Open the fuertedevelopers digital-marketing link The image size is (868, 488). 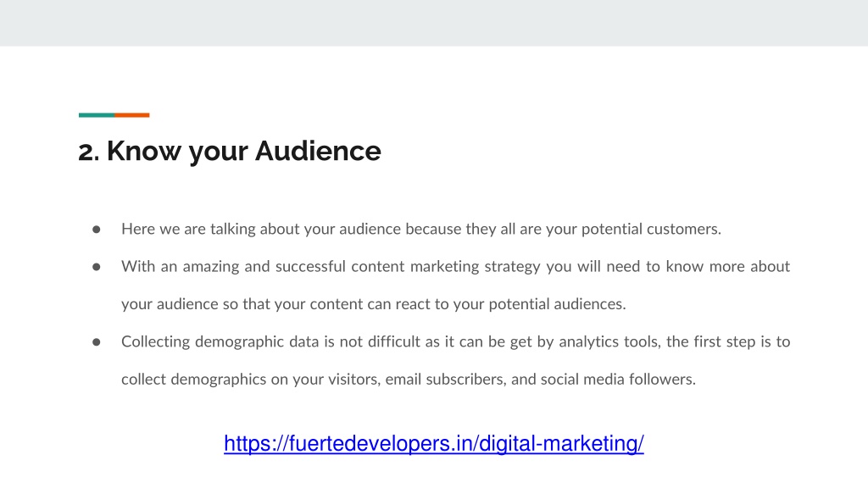[433, 444]
